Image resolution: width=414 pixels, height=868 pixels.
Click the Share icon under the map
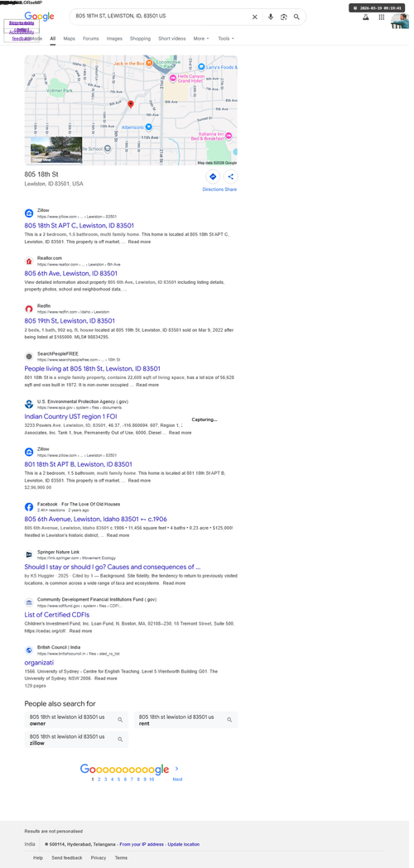[233, 178]
